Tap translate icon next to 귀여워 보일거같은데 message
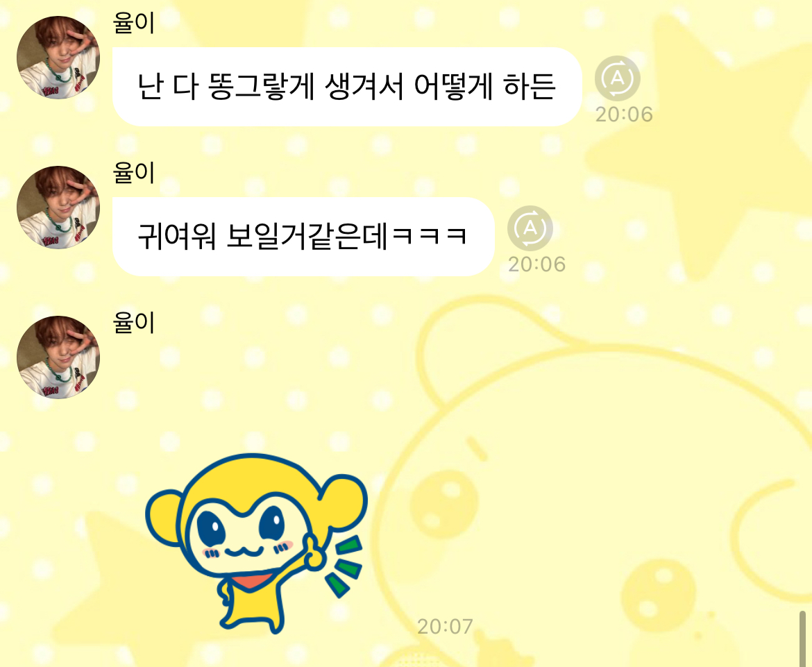Viewport: 812px width, 667px height. point(530,228)
